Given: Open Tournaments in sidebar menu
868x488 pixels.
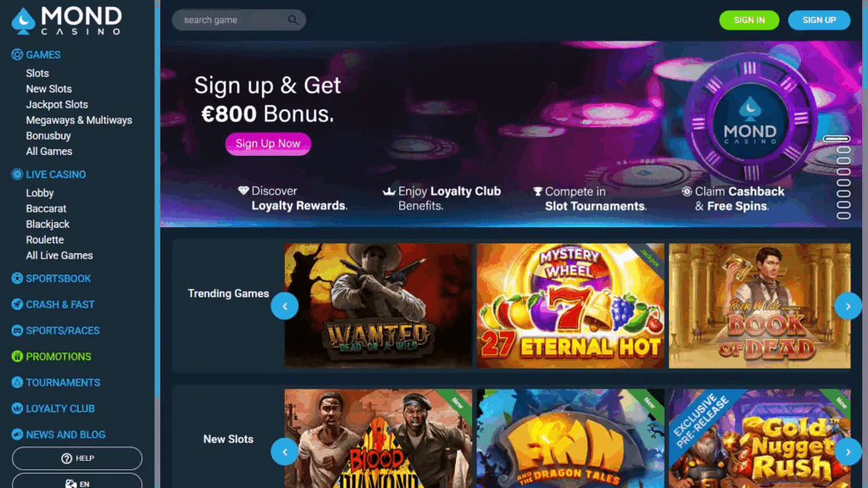Looking at the screenshot, I should (x=63, y=382).
